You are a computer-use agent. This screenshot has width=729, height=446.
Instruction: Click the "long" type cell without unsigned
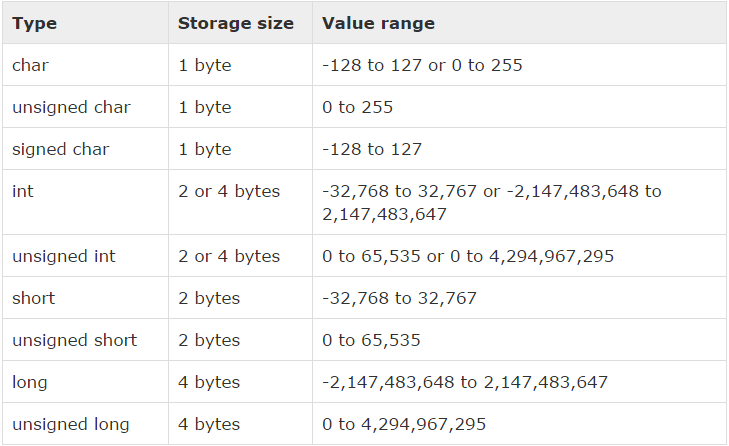tap(30, 382)
